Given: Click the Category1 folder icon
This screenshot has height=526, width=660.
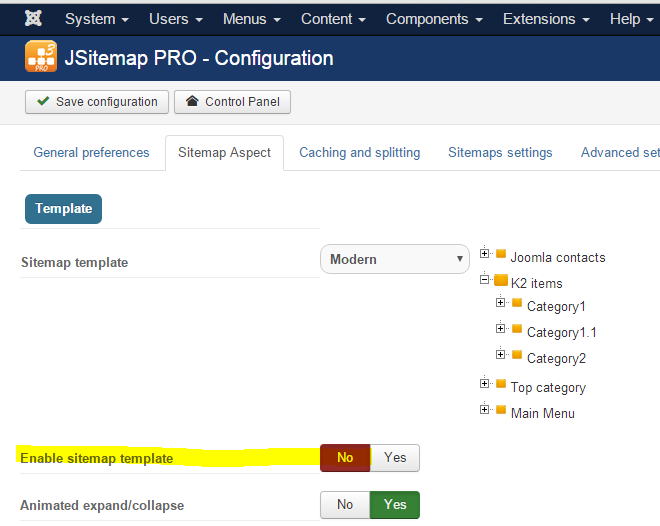Looking at the screenshot, I should tap(517, 303).
